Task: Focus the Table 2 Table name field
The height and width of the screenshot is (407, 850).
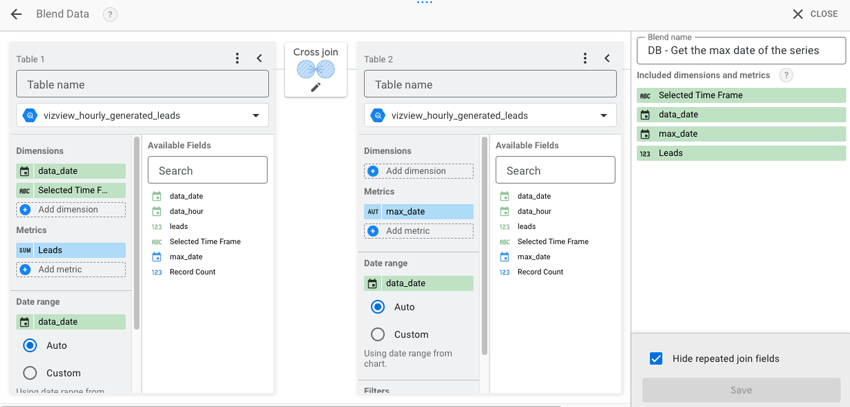Action: [x=490, y=85]
